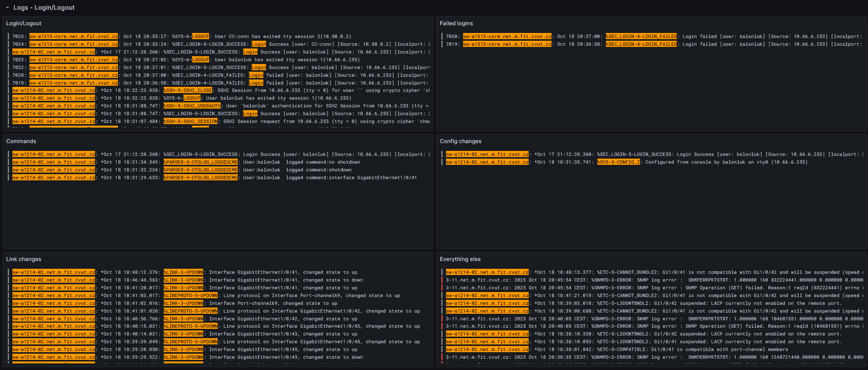Click the sw-a1313-core.net.m.fit.cvut.cz hostname link

(74, 36)
